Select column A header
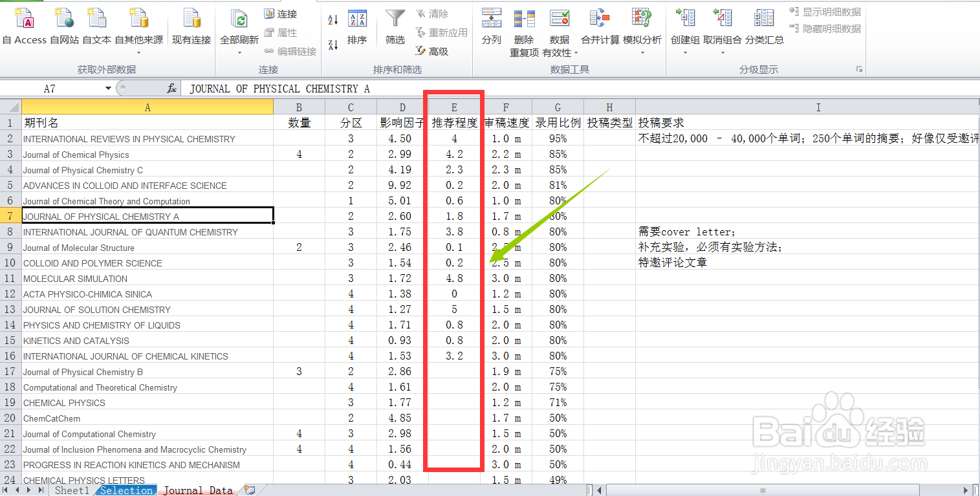 [x=147, y=107]
